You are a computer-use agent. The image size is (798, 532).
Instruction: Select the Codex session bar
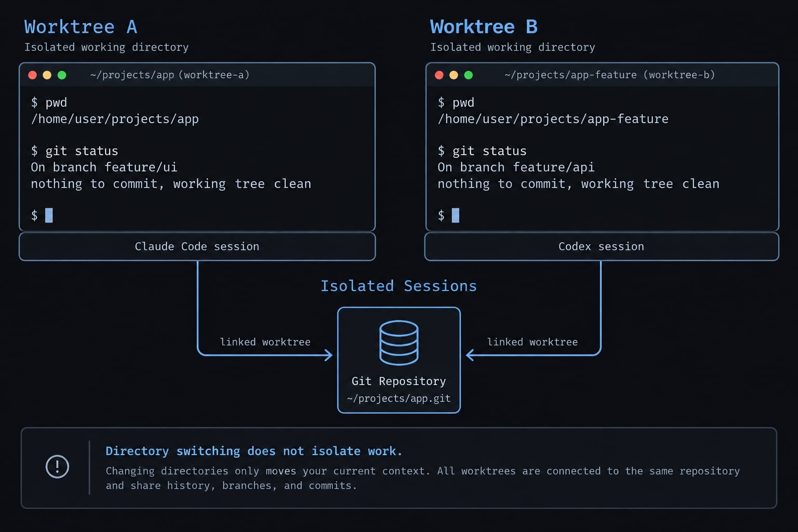click(x=602, y=246)
